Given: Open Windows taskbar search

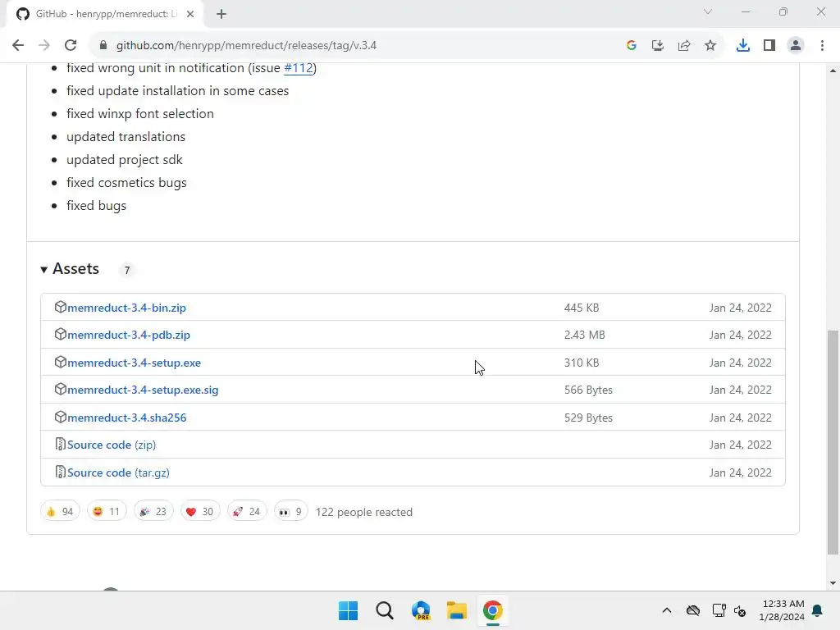Looking at the screenshot, I should pyautogui.click(x=385, y=610).
